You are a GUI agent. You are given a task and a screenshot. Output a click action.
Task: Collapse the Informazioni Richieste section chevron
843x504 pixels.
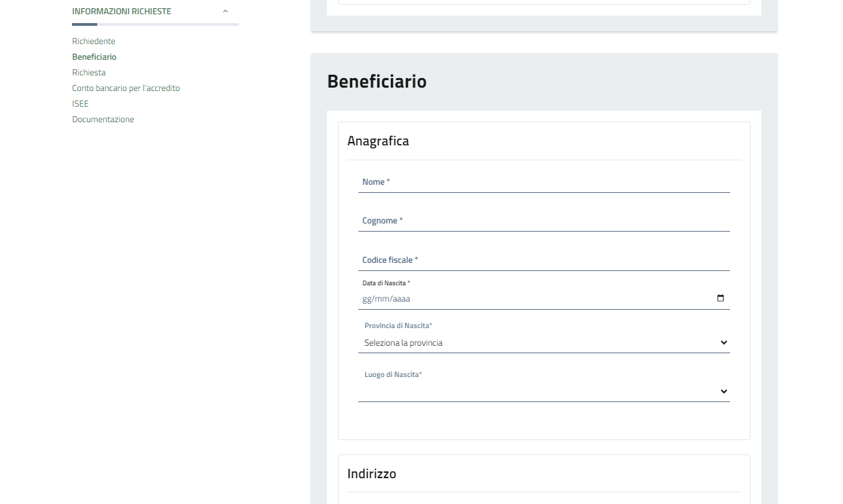click(225, 12)
